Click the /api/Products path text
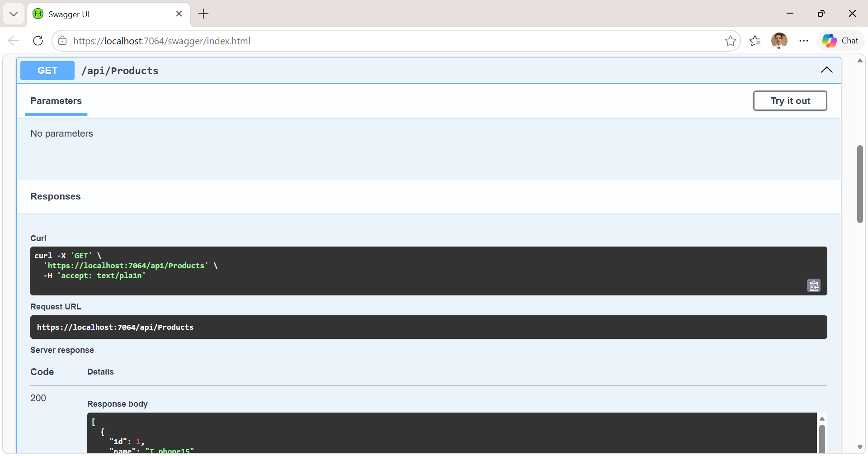The height and width of the screenshot is (456, 868). (120, 71)
